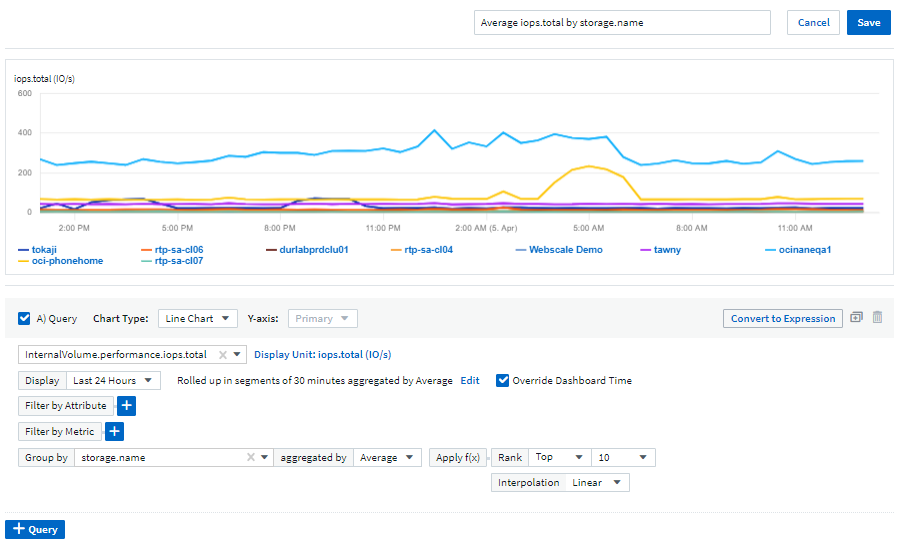This screenshot has width=898, height=547.
Task: Click the Save button
Action: point(868,23)
